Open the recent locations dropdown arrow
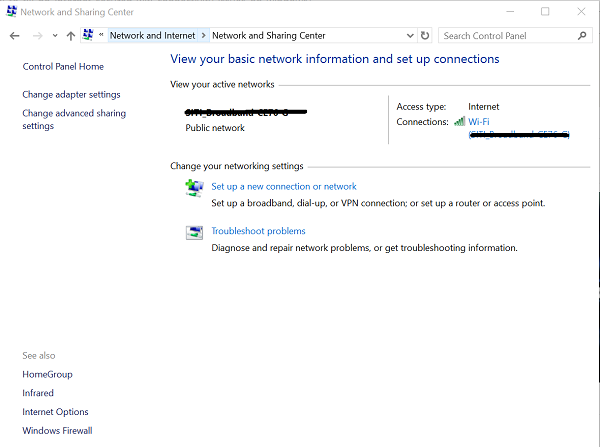 (55, 36)
